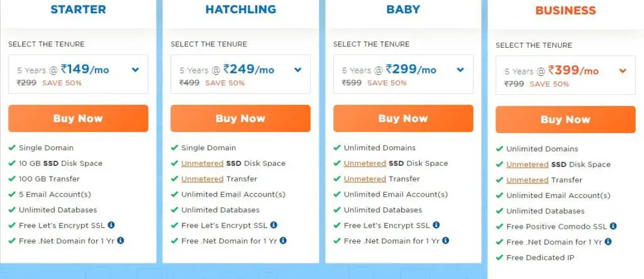
Task: Follow Unmetered SSD Disk Space link in Business
Action: (x=528, y=165)
